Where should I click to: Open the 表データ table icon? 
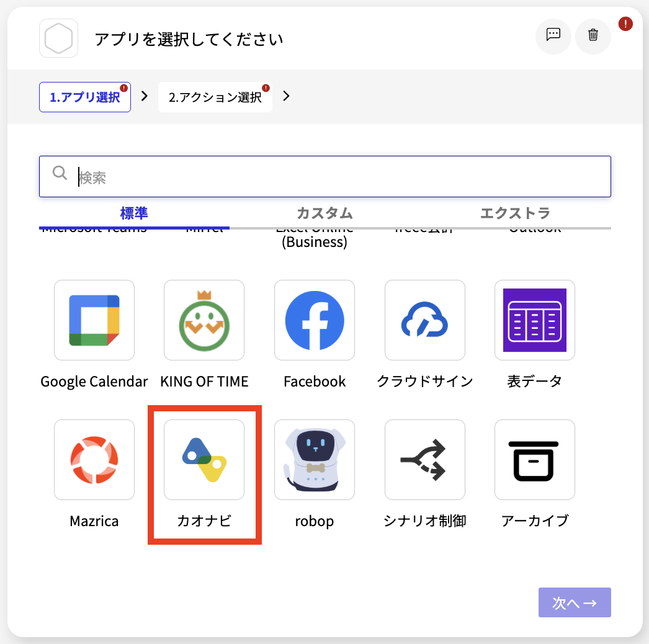[x=535, y=320]
